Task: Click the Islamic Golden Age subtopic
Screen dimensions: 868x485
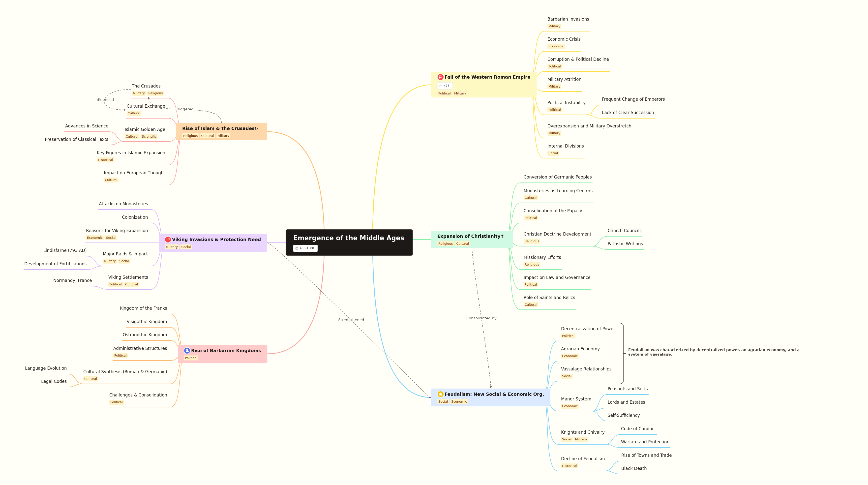Action: point(145,129)
